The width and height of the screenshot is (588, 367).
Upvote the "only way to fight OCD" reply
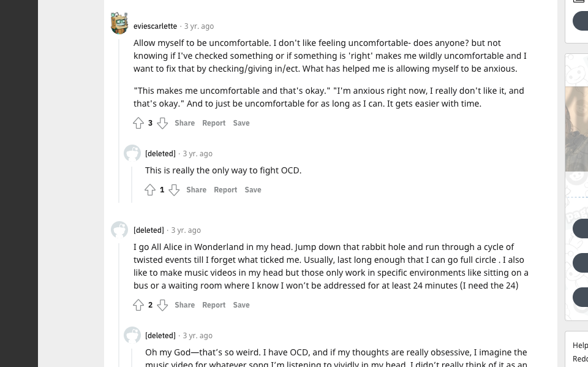[150, 190]
